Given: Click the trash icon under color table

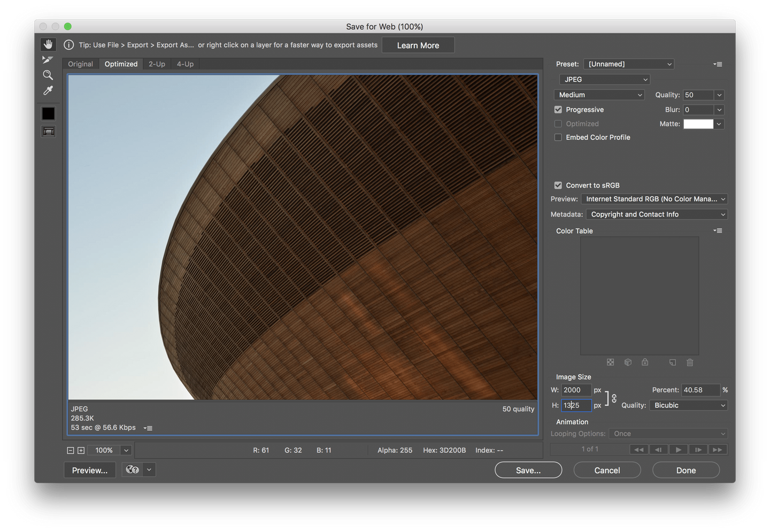Looking at the screenshot, I should 690,363.
